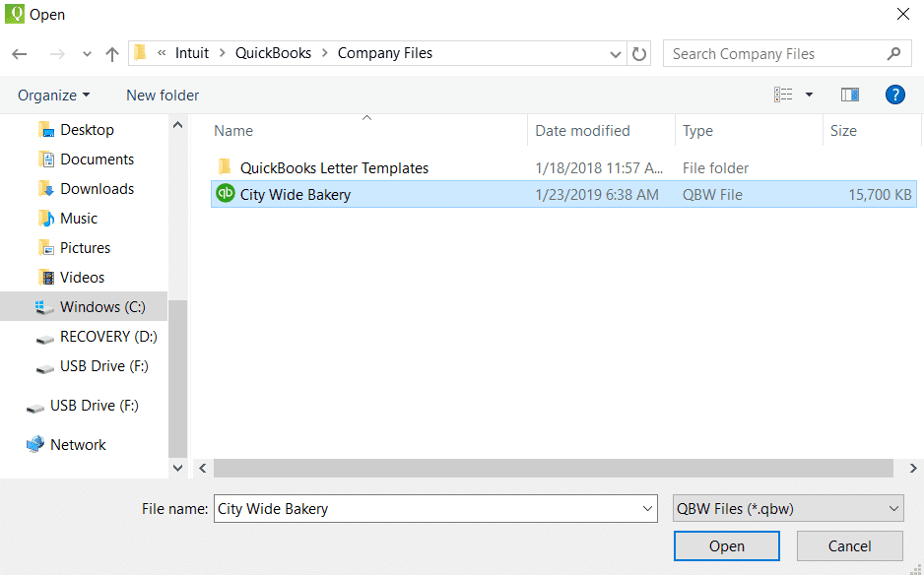The width and height of the screenshot is (924, 575).
Task: Click the Cancel button
Action: (x=850, y=546)
